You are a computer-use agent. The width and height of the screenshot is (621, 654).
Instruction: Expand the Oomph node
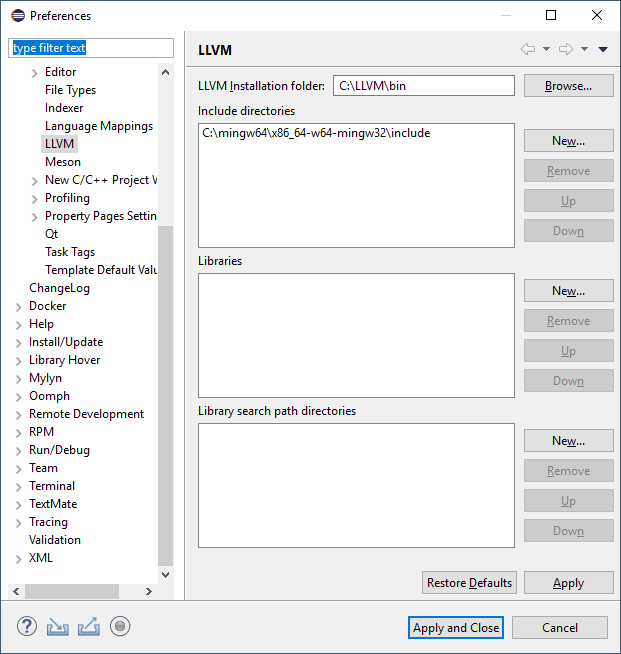coord(19,397)
